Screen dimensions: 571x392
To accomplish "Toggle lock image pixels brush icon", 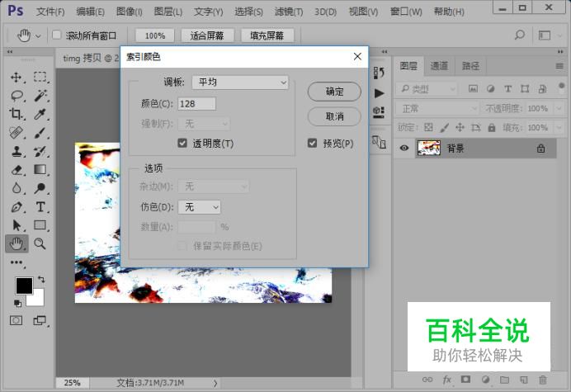I will click(444, 127).
